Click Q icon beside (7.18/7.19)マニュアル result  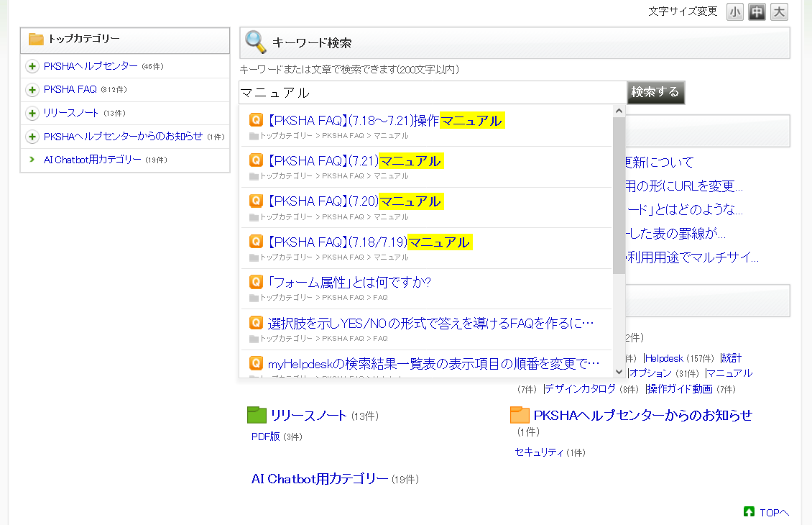pyautogui.click(x=256, y=241)
